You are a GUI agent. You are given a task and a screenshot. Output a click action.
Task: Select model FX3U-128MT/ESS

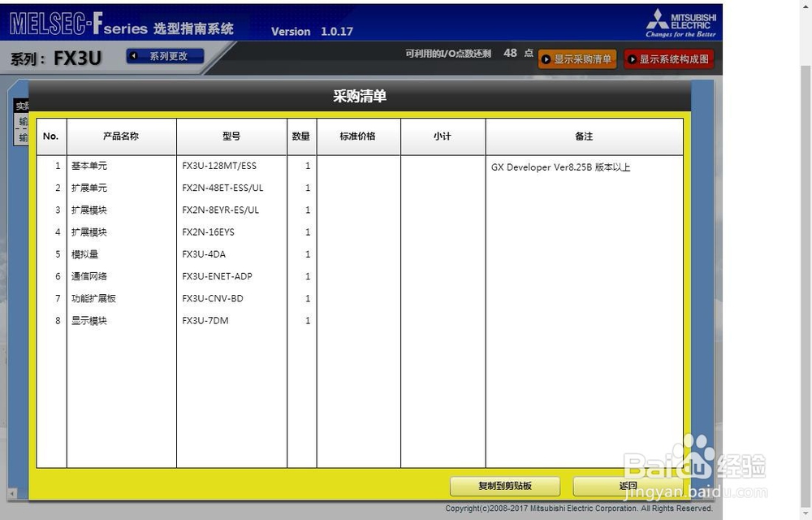click(x=219, y=166)
